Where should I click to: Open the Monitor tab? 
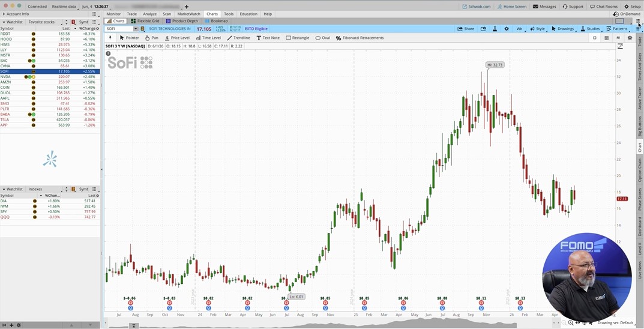click(x=114, y=14)
